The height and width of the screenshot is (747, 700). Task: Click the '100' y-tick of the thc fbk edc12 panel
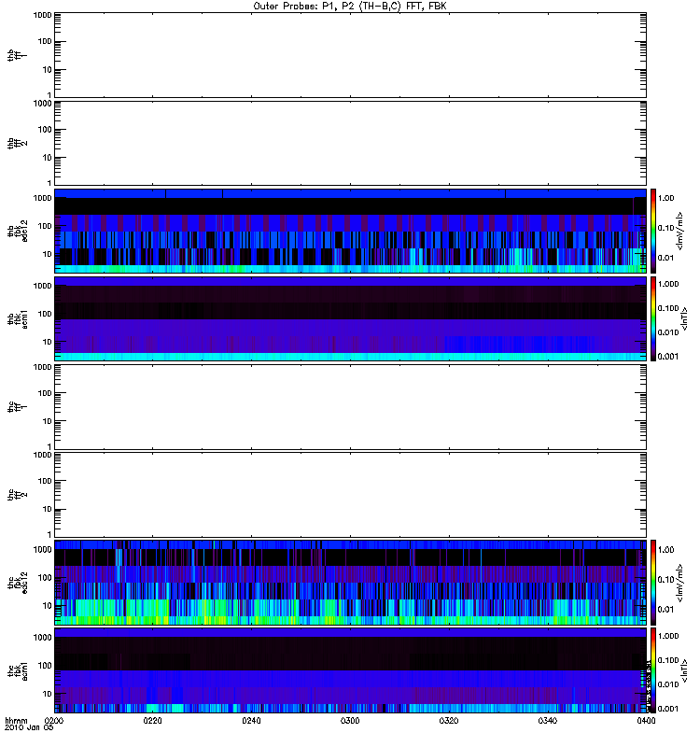45,577
